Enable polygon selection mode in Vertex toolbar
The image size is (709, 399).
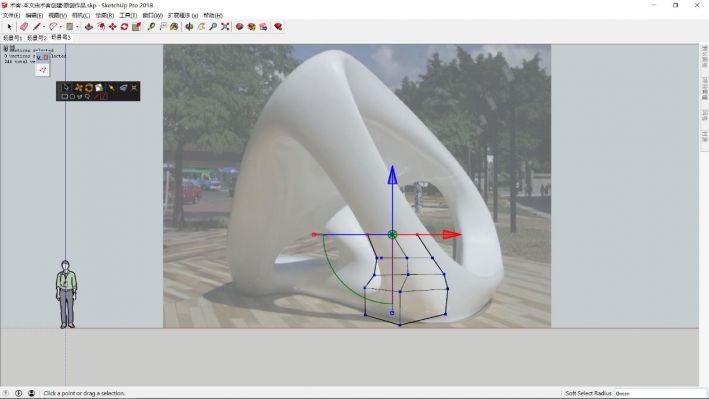pyautogui.click(x=80, y=96)
